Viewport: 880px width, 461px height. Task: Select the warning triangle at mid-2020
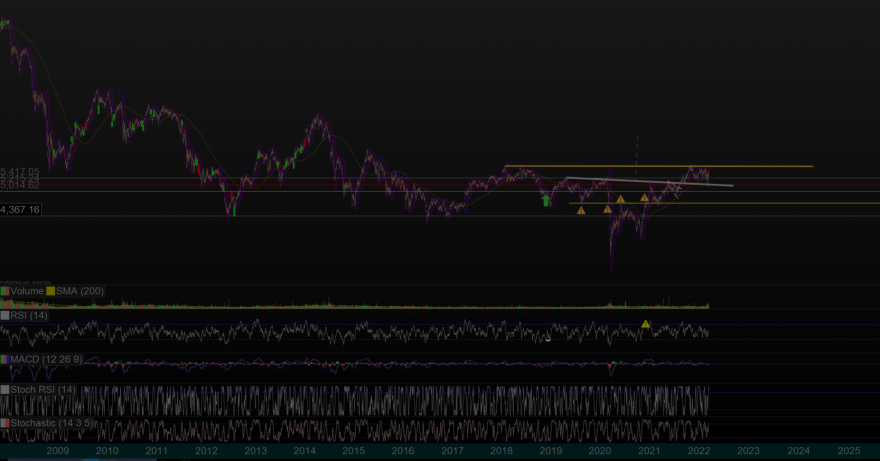620,199
